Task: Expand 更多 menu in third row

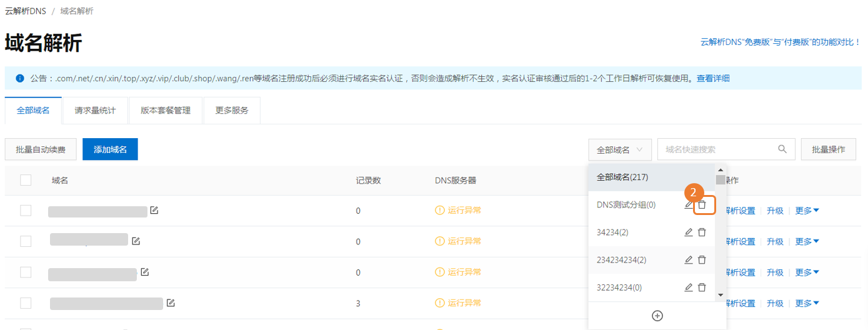Action: coord(807,272)
